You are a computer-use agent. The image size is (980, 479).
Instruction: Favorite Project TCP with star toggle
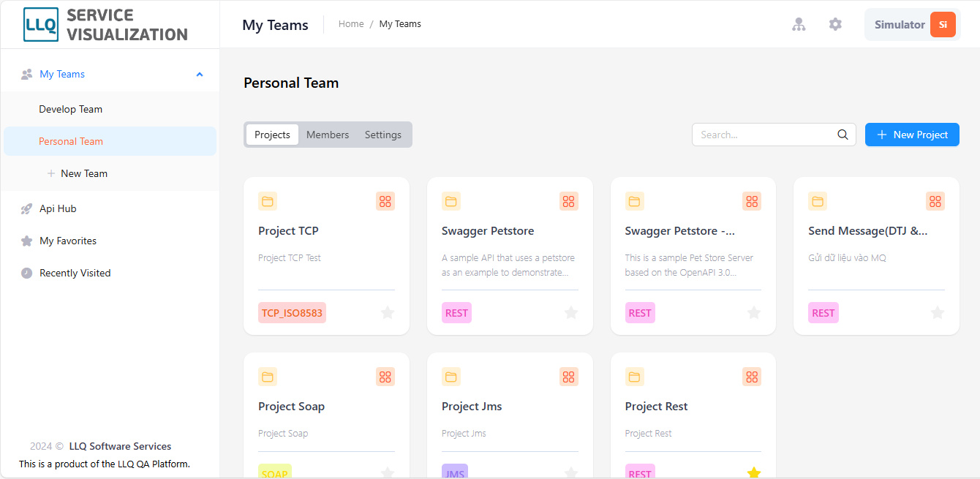[388, 313]
